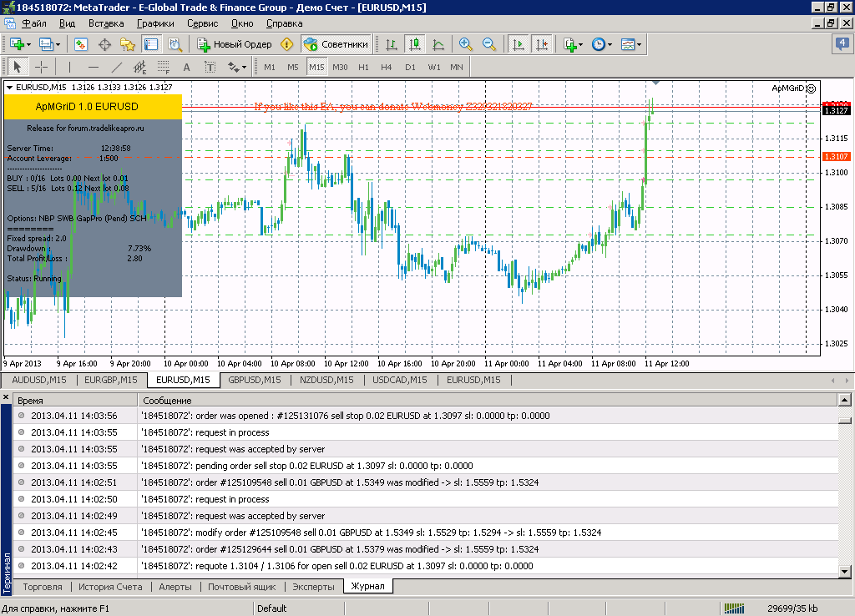855x616 pixels.
Task: Select the Trendline tool
Action: [x=117, y=67]
